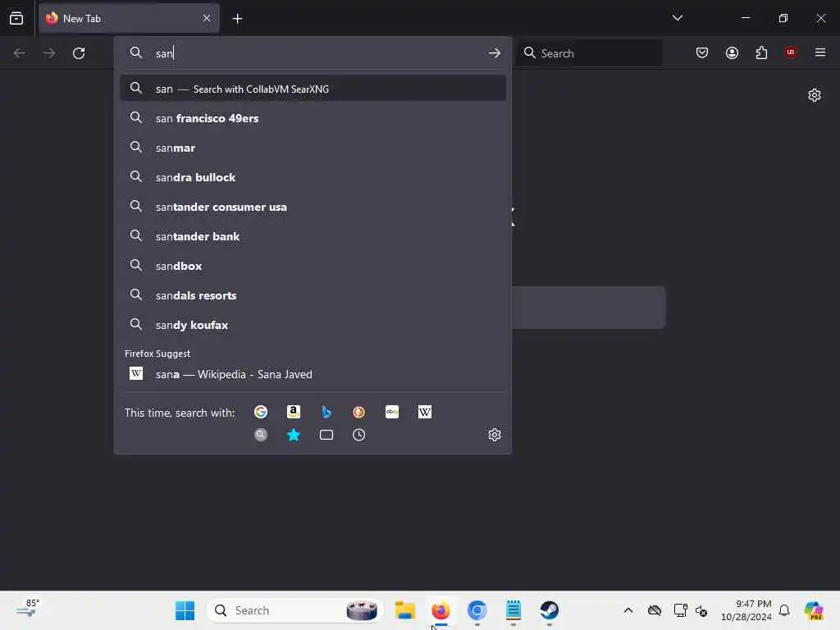Screen dimensions: 840x630
Task: Choose suggestion 'sanmar'
Action: [313, 148]
